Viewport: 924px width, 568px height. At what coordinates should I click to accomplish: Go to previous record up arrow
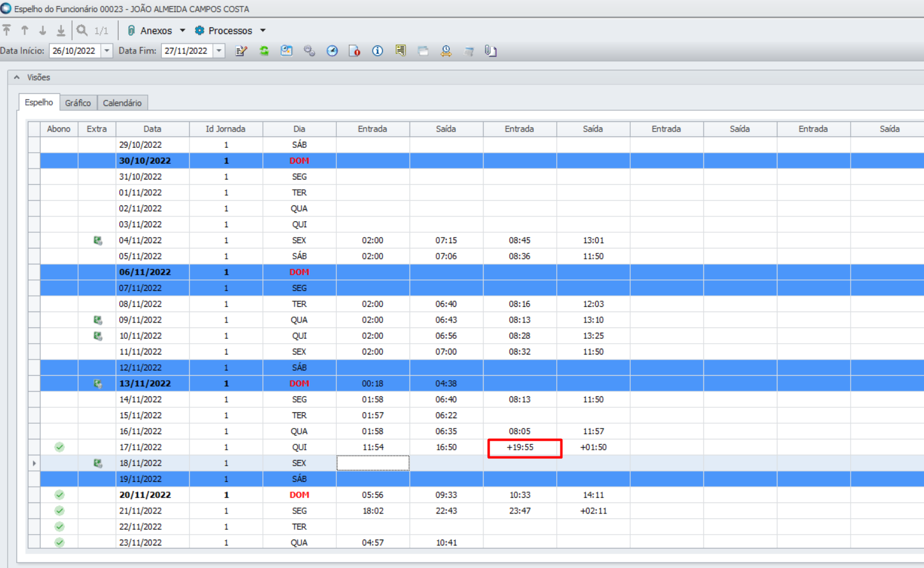25,30
